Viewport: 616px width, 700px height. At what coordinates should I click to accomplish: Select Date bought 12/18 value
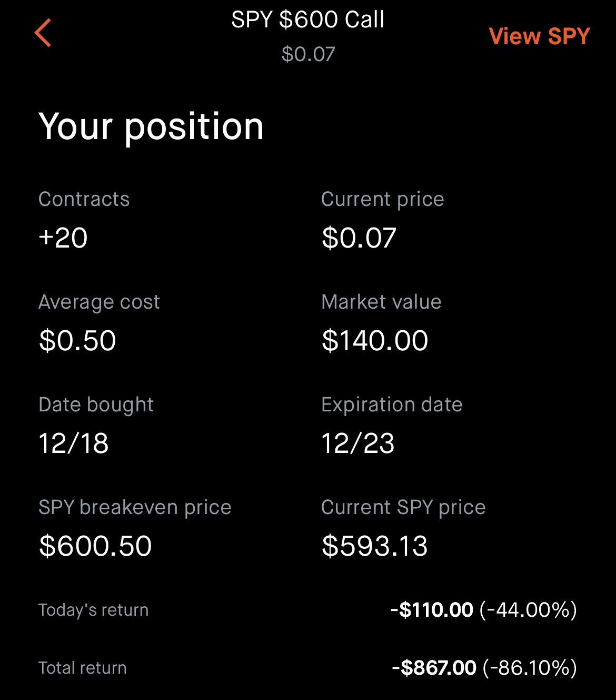[x=74, y=443]
